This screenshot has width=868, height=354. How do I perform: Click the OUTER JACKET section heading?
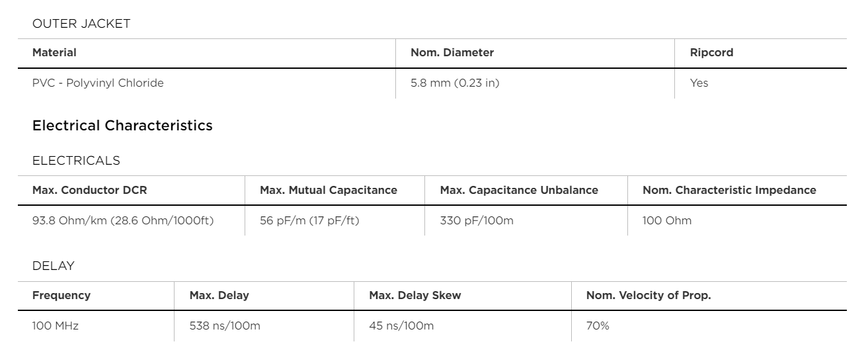click(x=81, y=24)
